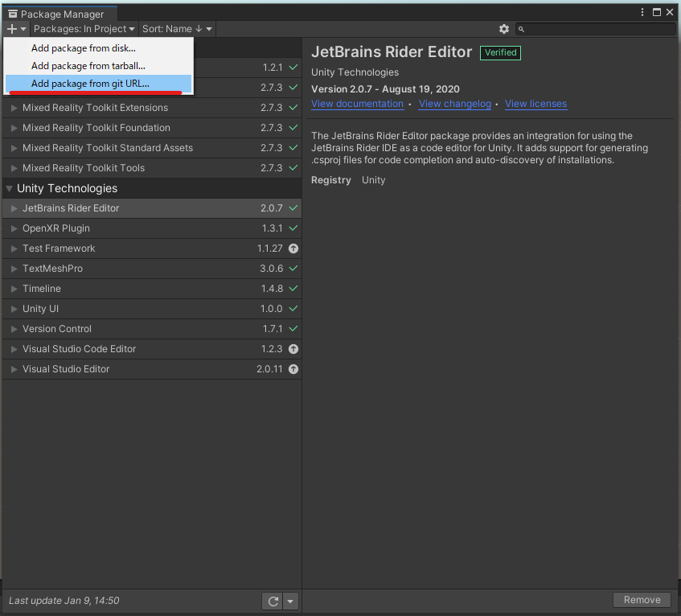681x616 pixels.
Task: Expand Mixed Reality Toolkit Foundation versions
Action: point(14,128)
